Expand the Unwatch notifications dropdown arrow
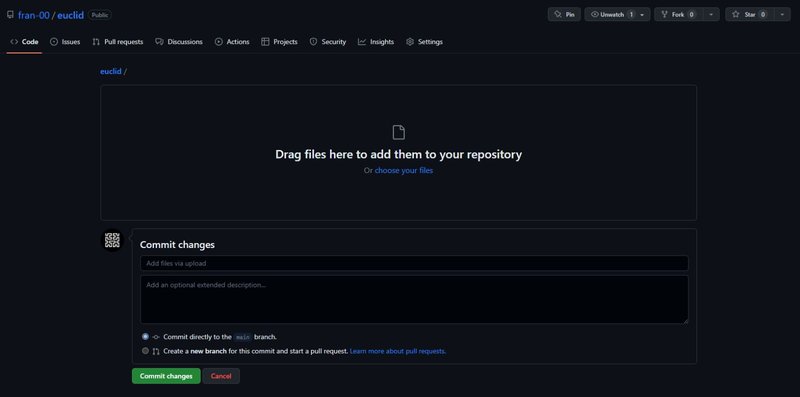The image size is (800, 397). click(642, 14)
